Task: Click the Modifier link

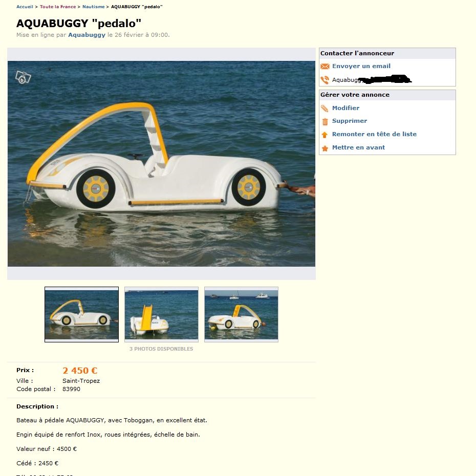Action: (x=345, y=108)
